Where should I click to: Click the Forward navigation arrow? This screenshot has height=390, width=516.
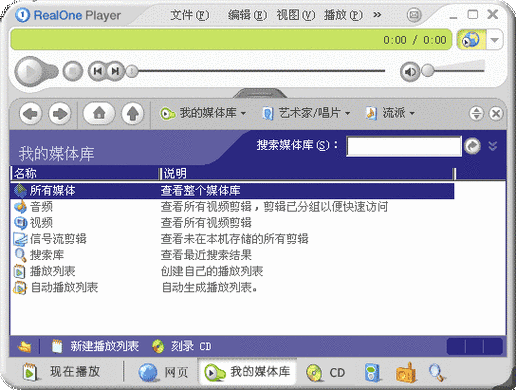(60, 114)
